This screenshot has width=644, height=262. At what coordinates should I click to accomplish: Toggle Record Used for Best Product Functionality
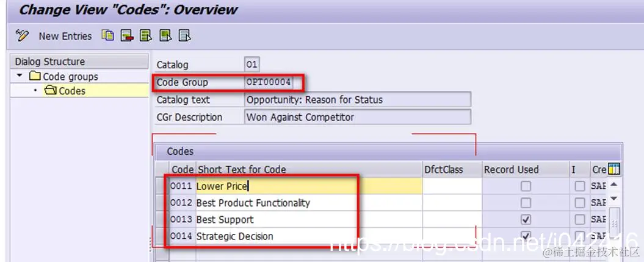tap(526, 203)
